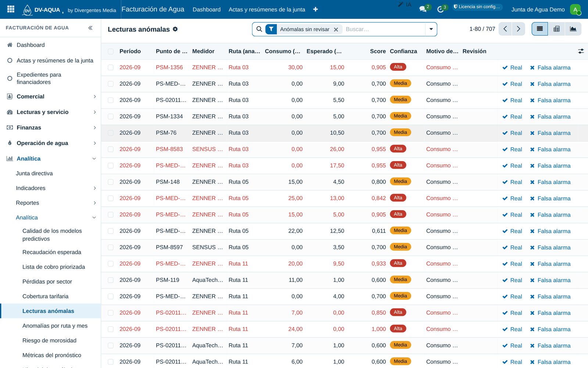Click the user avatar A
This screenshot has height=368, width=588.
point(575,10)
